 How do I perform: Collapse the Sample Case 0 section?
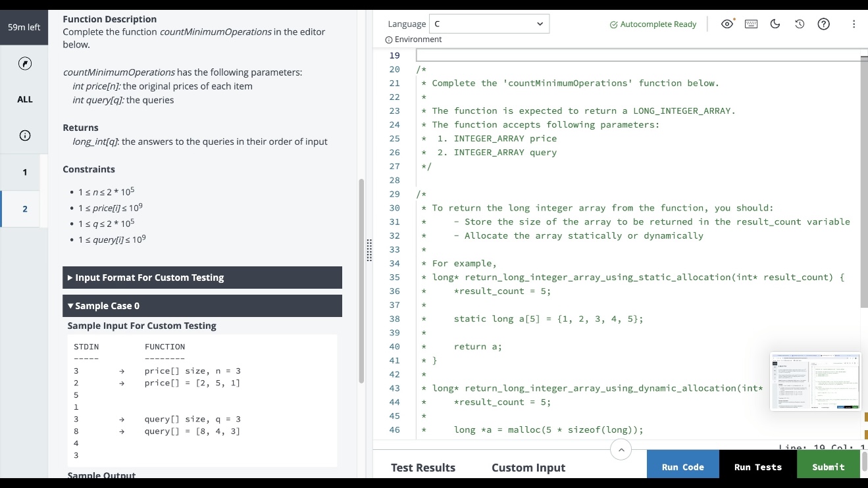tap(202, 306)
